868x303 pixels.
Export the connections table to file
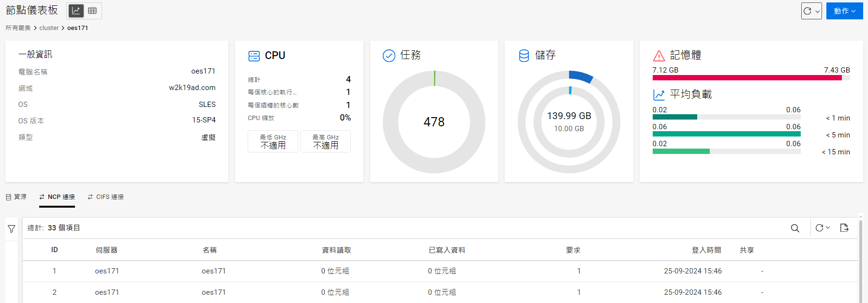coord(844,228)
